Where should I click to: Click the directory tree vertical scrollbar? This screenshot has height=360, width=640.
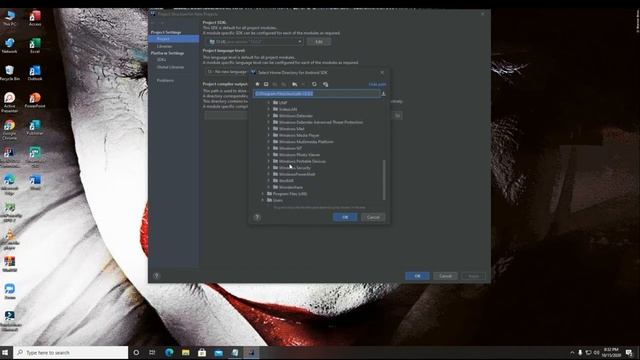tap(384, 180)
